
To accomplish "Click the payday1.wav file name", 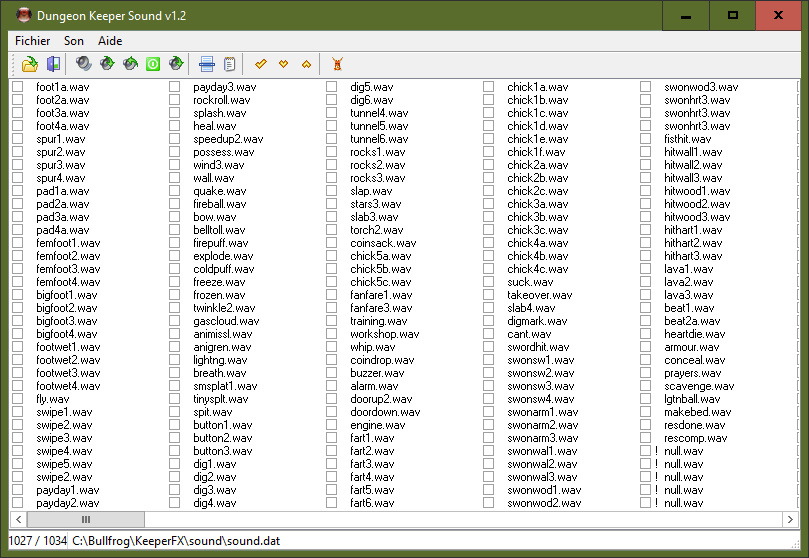I will tap(68, 490).
